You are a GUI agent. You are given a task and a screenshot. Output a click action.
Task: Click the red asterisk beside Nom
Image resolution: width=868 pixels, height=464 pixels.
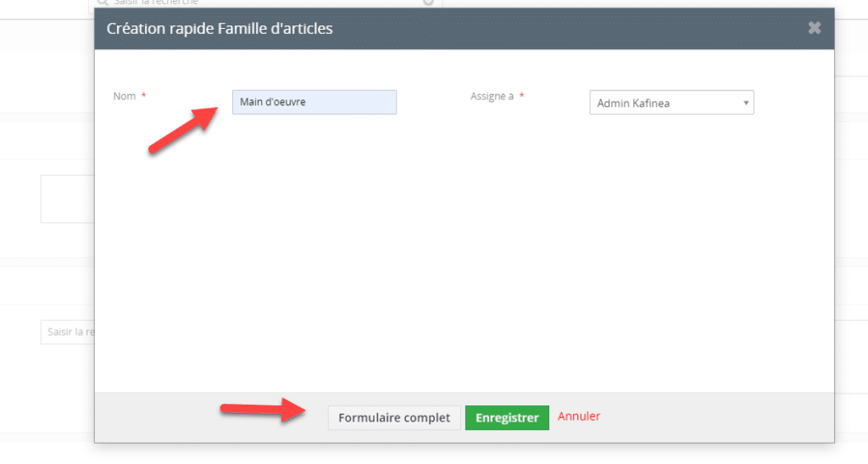point(143,96)
